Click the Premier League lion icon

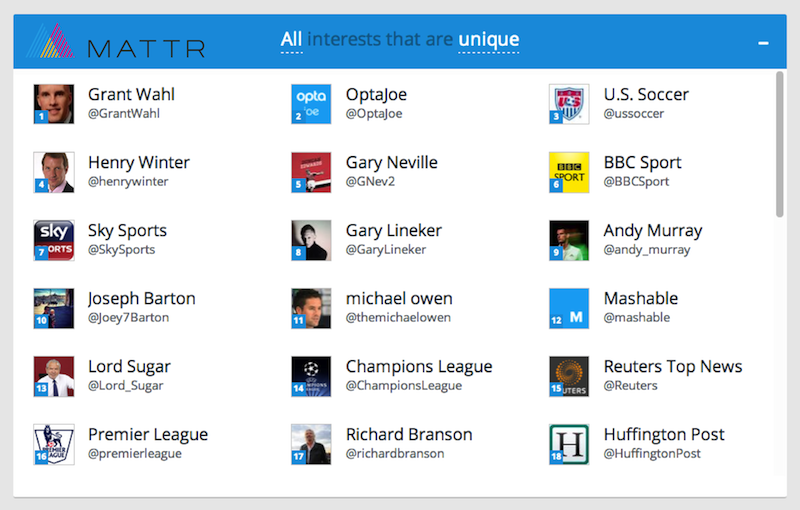click(54, 444)
